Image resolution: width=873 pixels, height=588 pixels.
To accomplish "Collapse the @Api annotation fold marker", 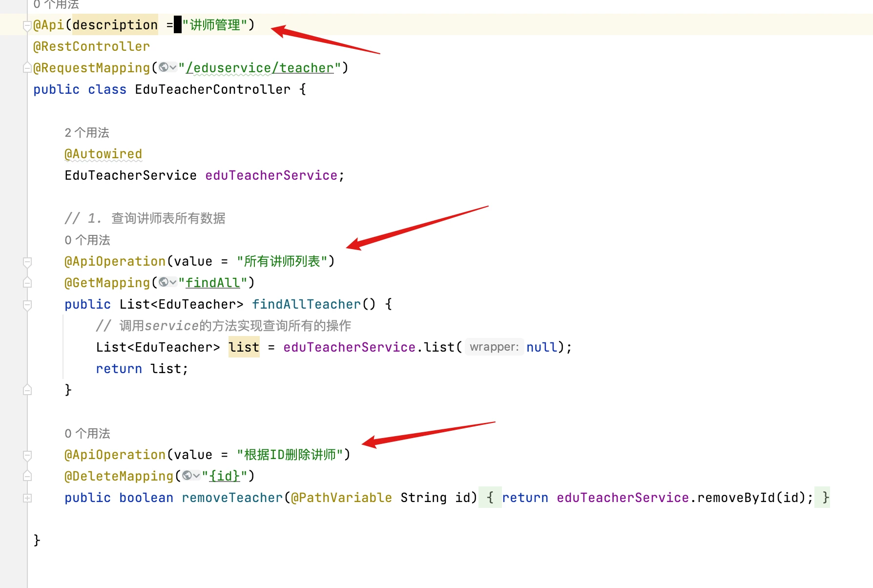I will (27, 25).
